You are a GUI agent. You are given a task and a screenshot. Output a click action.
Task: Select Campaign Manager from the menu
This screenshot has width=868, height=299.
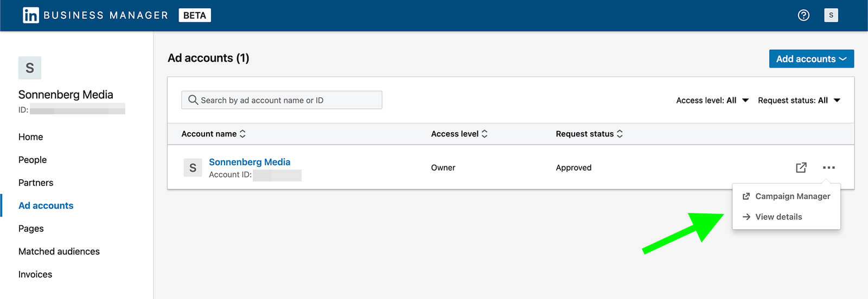pos(786,196)
